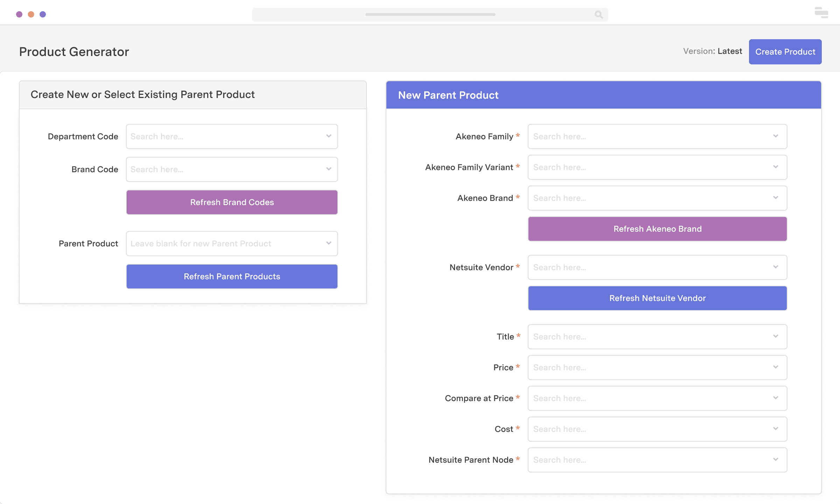Click Refresh Brand Codes
The height and width of the screenshot is (504, 840).
tap(232, 202)
